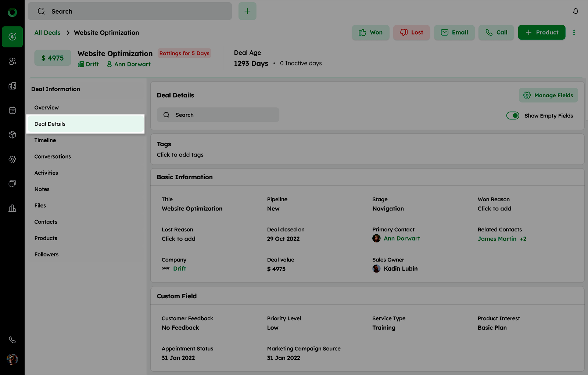Image resolution: width=588 pixels, height=375 pixels.
Task: Open the products box icon in sidebar
Action: [x=12, y=135]
